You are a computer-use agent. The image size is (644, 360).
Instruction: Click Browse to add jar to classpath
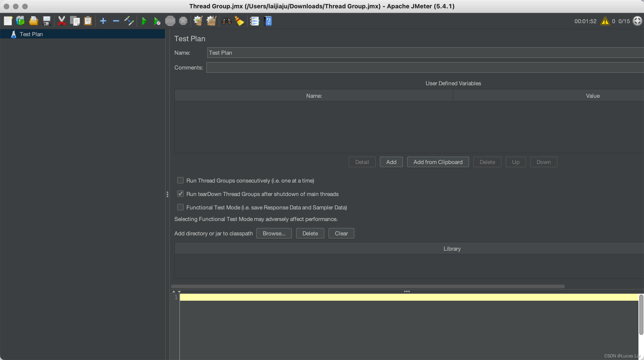pyautogui.click(x=274, y=233)
